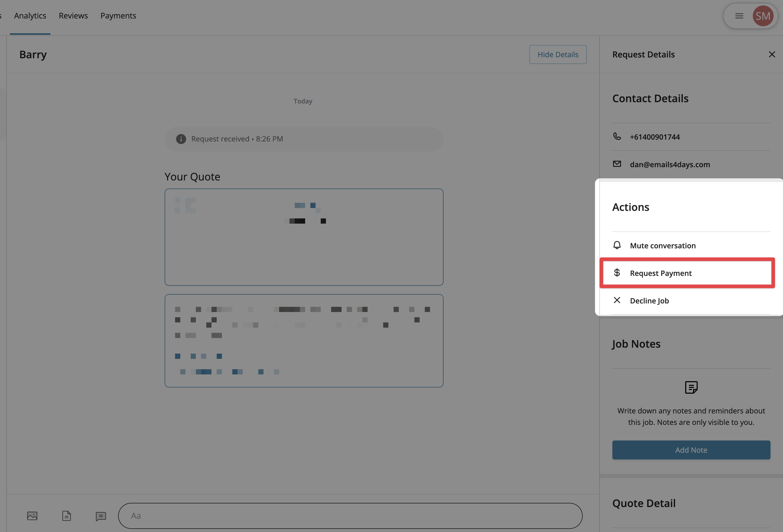This screenshot has height=532, width=783.
Task: Open the quick reply message icon
Action: tap(101, 516)
